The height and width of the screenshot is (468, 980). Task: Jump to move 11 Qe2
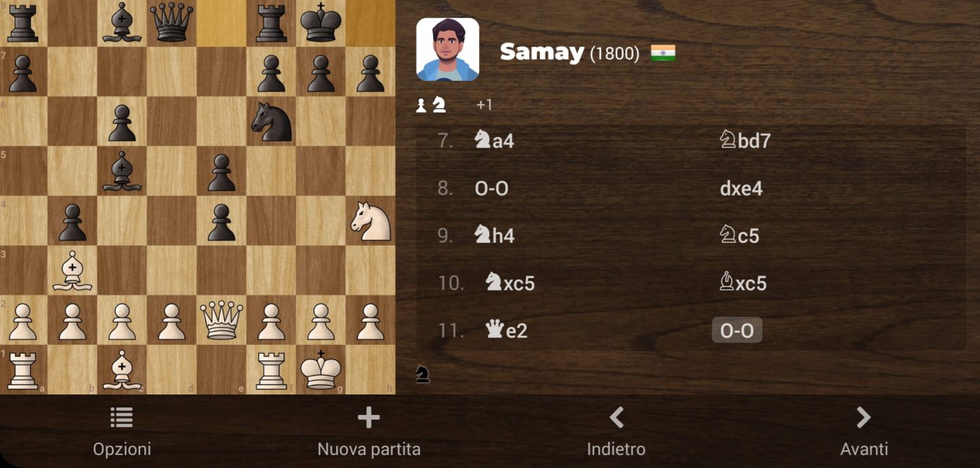click(x=506, y=331)
